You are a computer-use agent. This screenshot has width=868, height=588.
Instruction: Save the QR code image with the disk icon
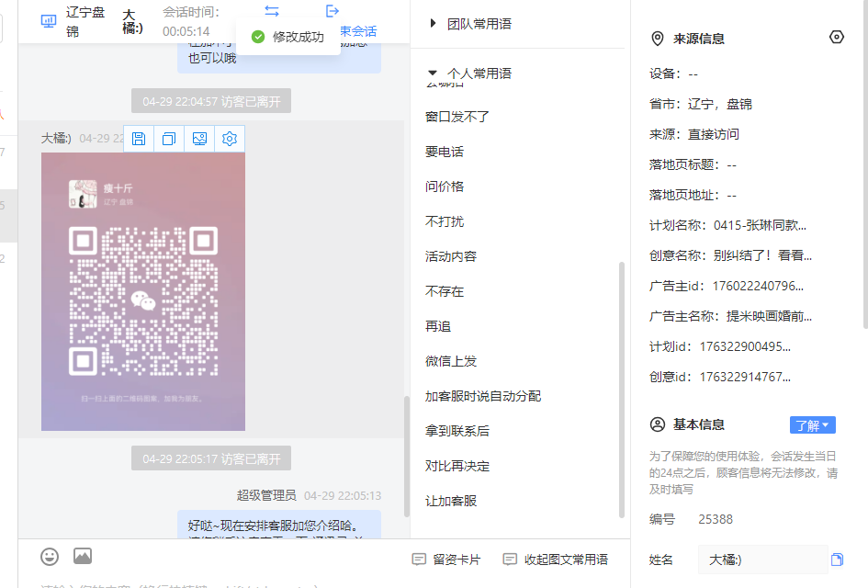coord(139,139)
